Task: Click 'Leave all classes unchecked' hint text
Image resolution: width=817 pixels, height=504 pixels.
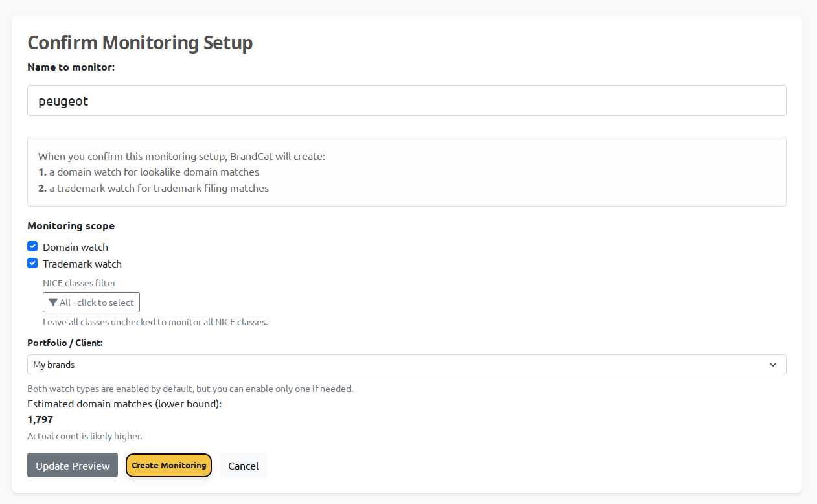Action: [155, 322]
